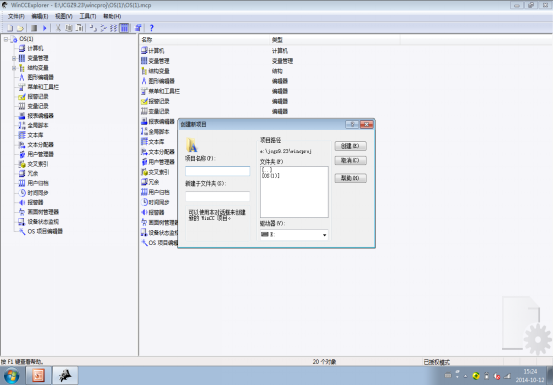Click the 新建子文件夹 input field
Screen dimensions: 554x385
(x=218, y=196)
